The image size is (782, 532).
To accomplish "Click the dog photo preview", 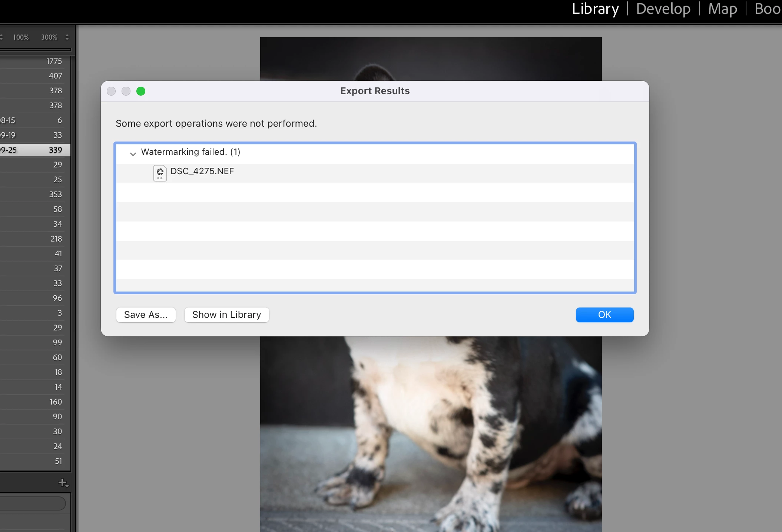I will [x=430, y=426].
